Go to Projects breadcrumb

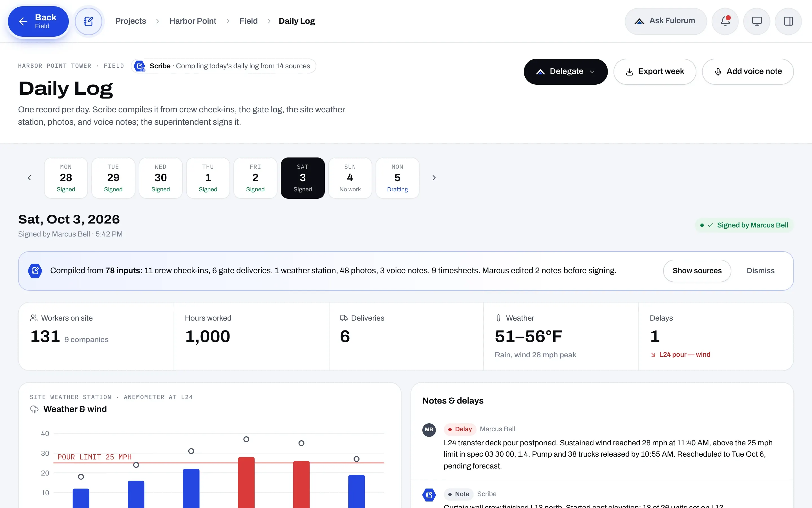pos(131,21)
